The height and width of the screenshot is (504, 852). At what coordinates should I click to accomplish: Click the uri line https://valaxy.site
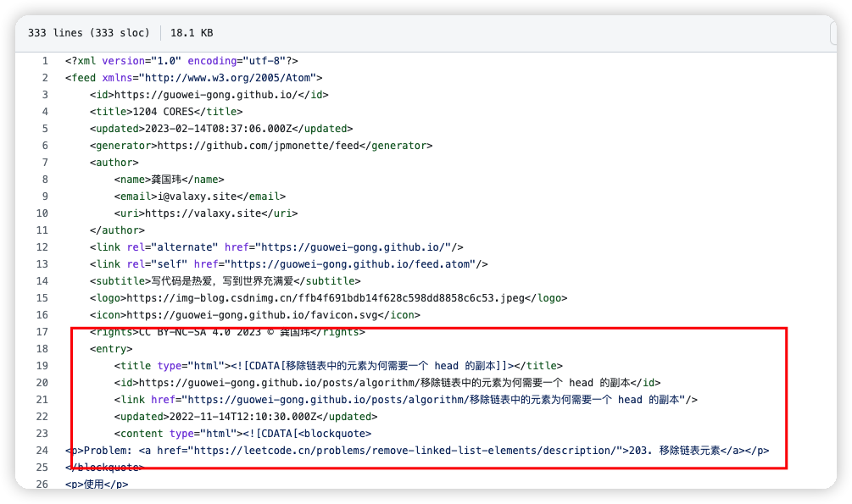tap(206, 213)
